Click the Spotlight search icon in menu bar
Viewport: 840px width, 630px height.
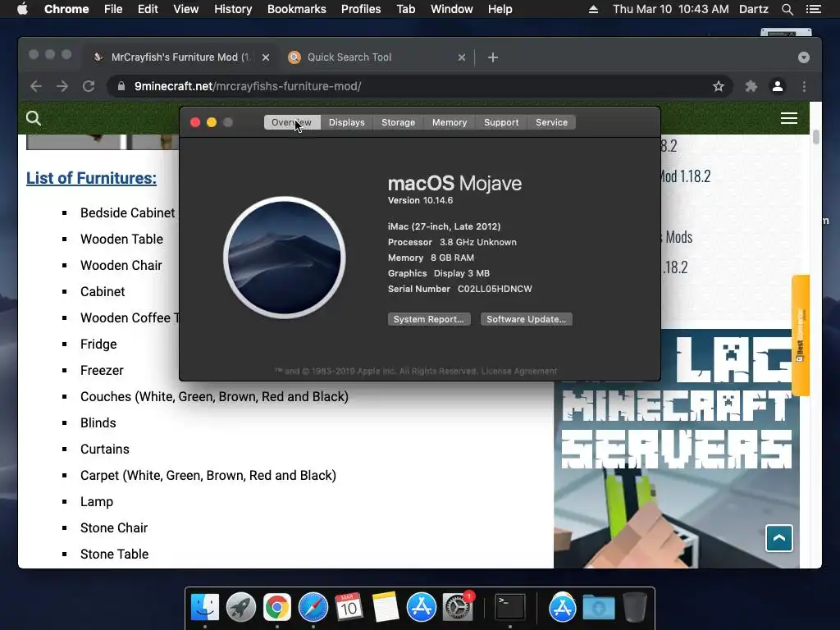pyautogui.click(x=787, y=9)
